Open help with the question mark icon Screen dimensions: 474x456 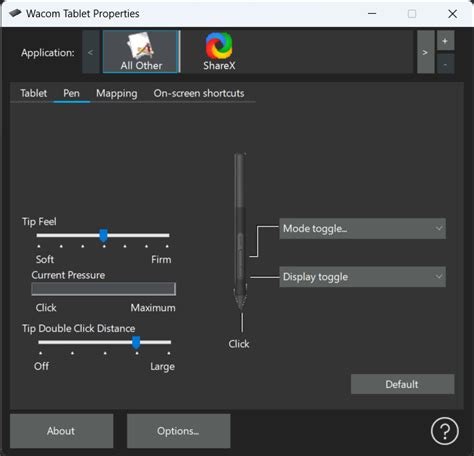(x=444, y=431)
